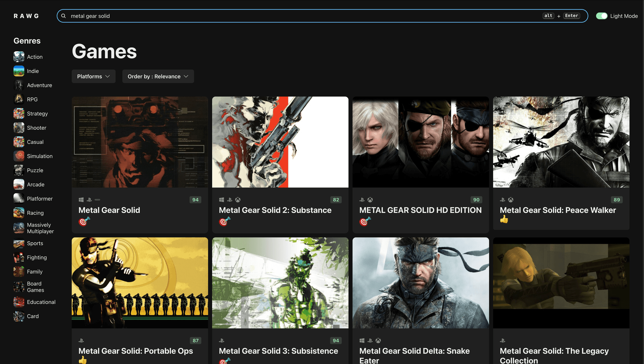
Task: Click the Metal Gear Solid 3: Subsistence title
Action: pyautogui.click(x=278, y=351)
